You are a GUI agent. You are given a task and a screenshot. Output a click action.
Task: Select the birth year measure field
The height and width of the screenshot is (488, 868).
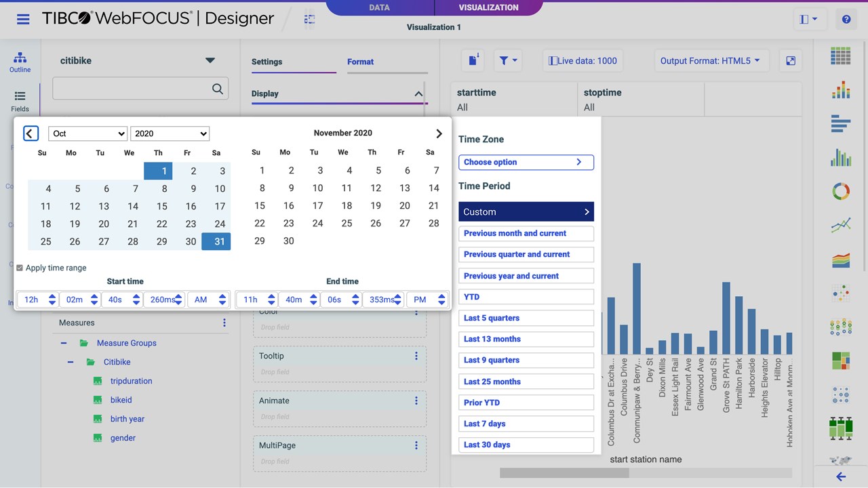tap(127, 419)
